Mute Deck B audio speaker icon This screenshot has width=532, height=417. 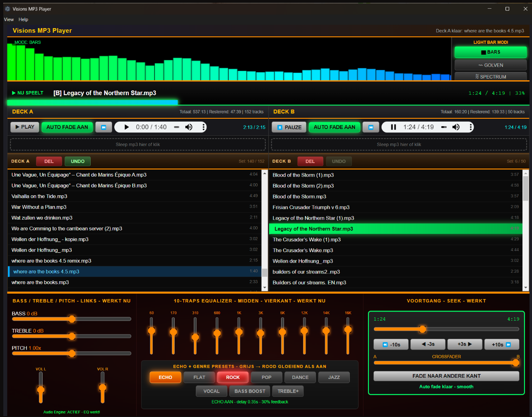click(456, 127)
